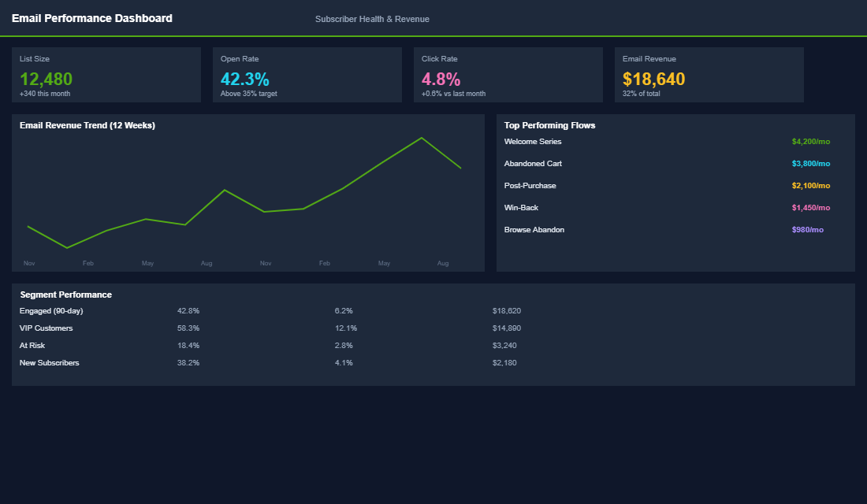Image resolution: width=867 pixels, height=504 pixels.
Task: Click the Subscriber Health & Revenue subtitle
Action: tap(372, 18)
